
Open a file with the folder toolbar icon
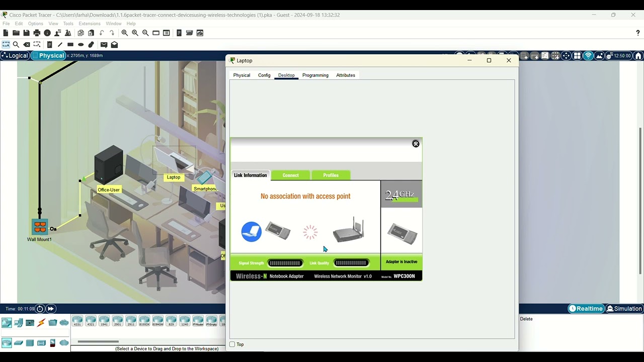(x=16, y=33)
